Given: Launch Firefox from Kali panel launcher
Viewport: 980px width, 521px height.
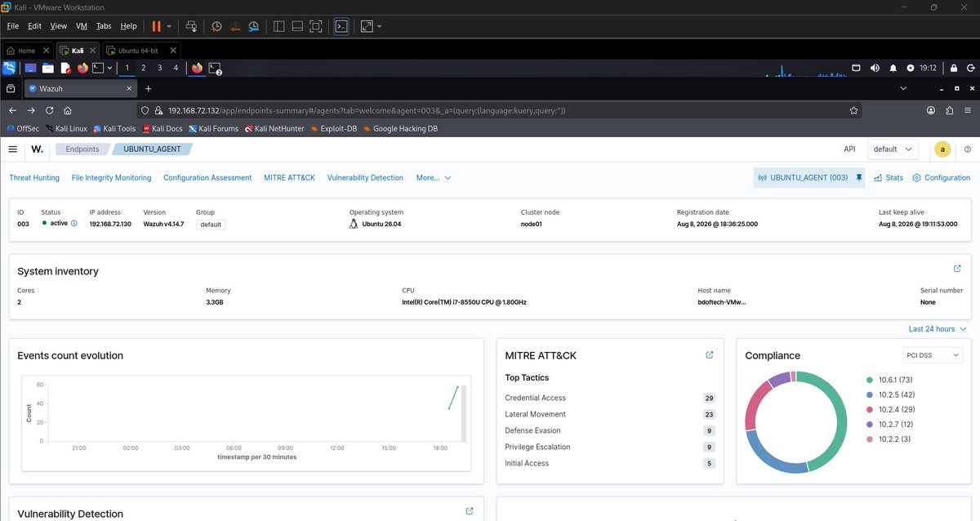Looking at the screenshot, I should pos(82,69).
